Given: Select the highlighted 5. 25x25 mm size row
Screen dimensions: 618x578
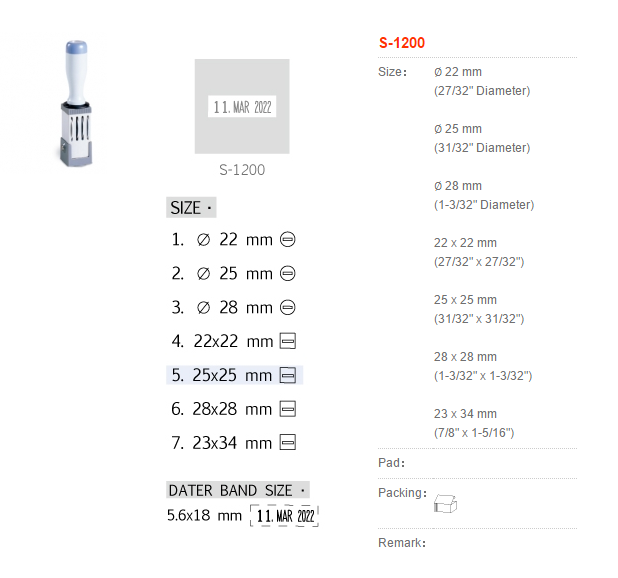Looking at the screenshot, I should click(235, 375).
